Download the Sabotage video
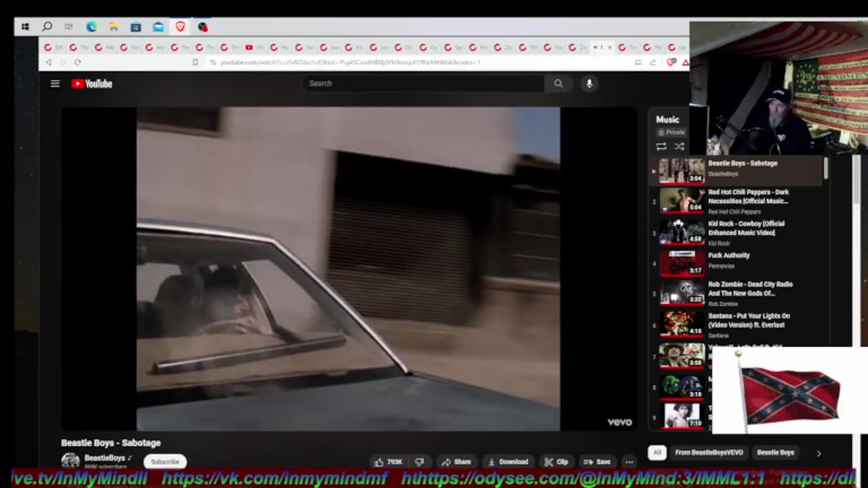Viewport: 868px width, 488px height. coord(508,462)
